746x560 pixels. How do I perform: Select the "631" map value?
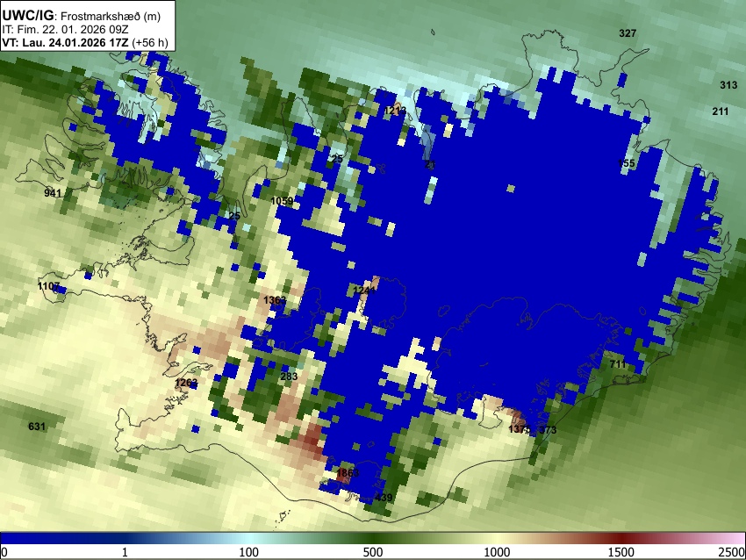coord(37,426)
